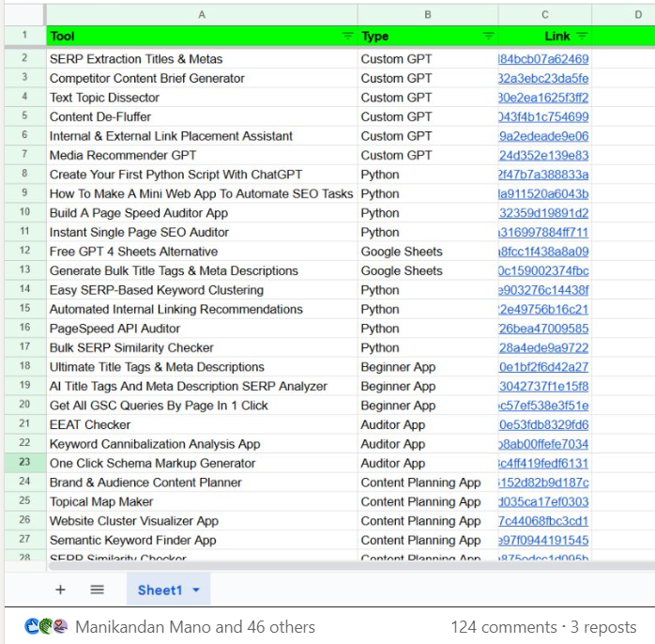Screen dimensions: 655x644
Task: Select cell 'AI Title Tags And Meta Description SERP Analyzer'
Action: [202, 386]
